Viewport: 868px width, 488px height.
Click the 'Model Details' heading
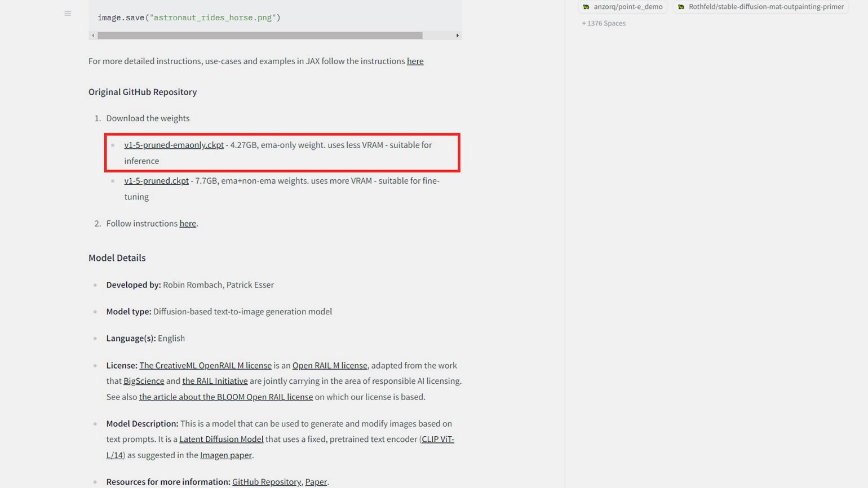point(117,258)
